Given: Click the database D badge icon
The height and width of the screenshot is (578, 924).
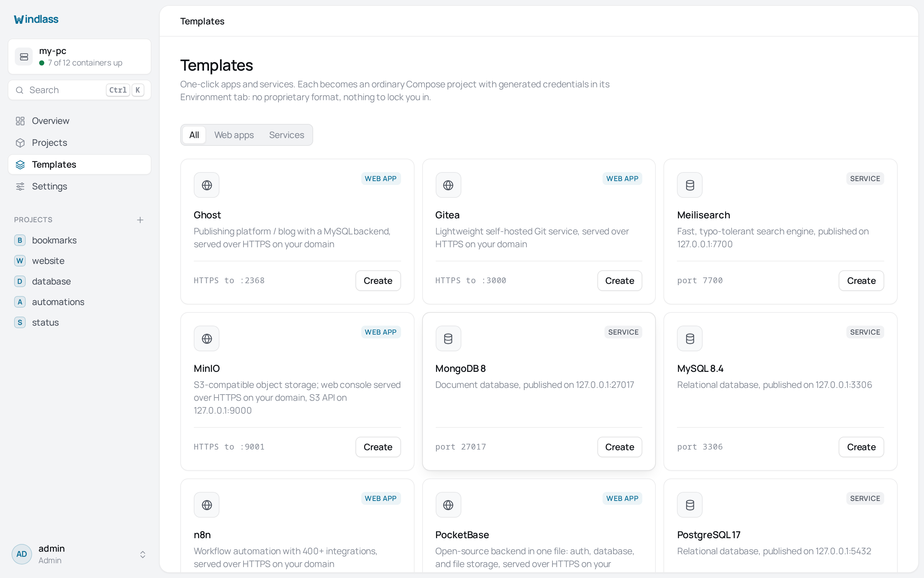Looking at the screenshot, I should tap(20, 281).
